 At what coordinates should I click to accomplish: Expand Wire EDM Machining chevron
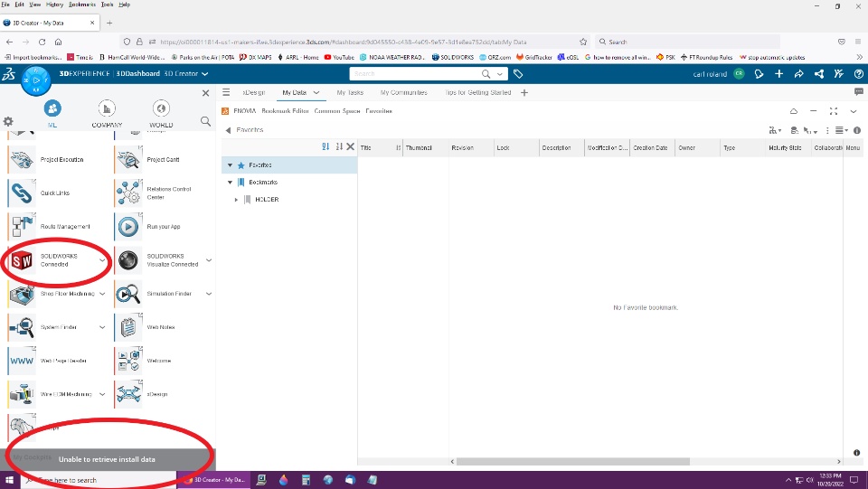[102, 394]
